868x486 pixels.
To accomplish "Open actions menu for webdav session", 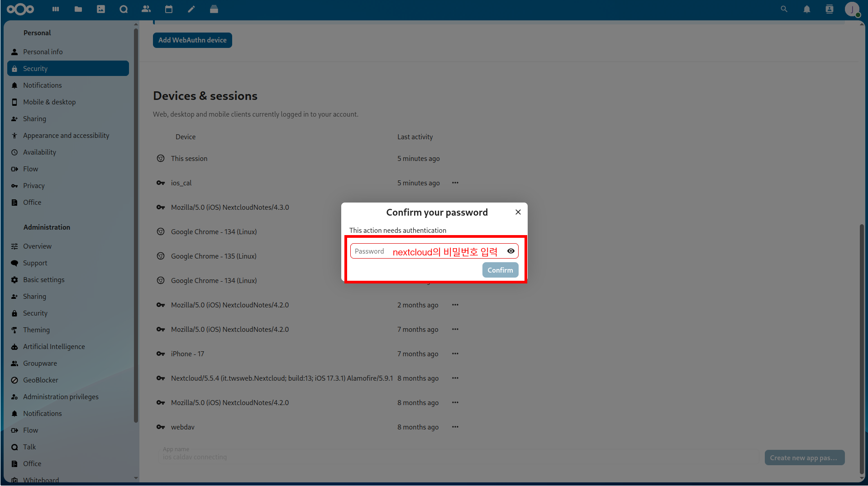I will coord(455,427).
